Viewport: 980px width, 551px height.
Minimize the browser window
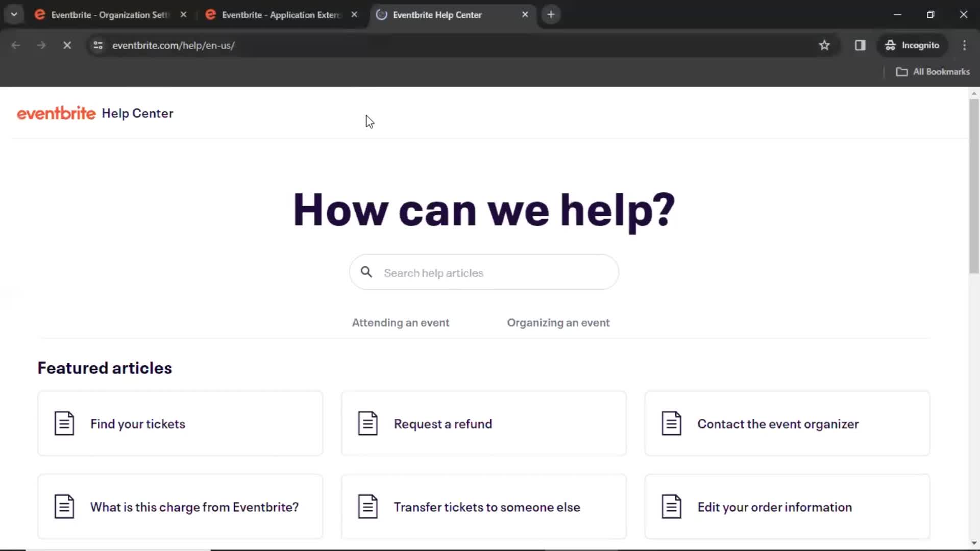[x=897, y=15]
